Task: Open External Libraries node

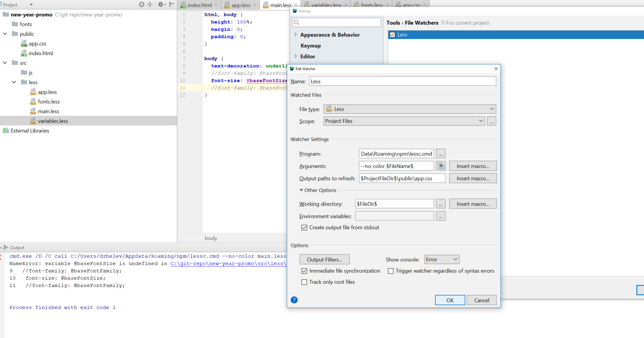Action: pos(30,131)
